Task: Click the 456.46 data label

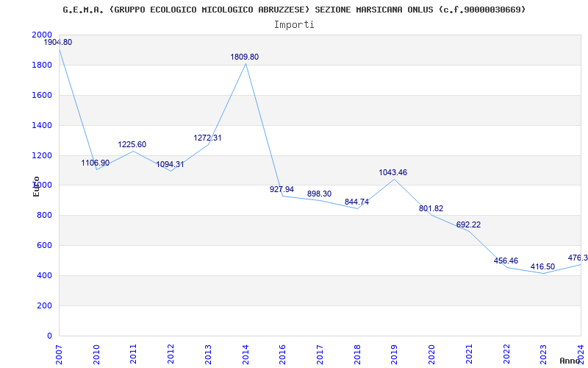Action: [506, 261]
